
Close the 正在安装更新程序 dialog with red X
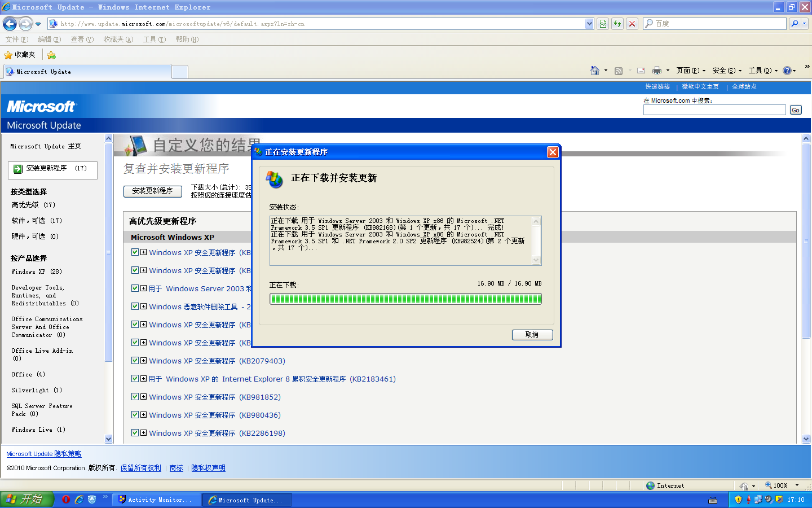click(553, 152)
